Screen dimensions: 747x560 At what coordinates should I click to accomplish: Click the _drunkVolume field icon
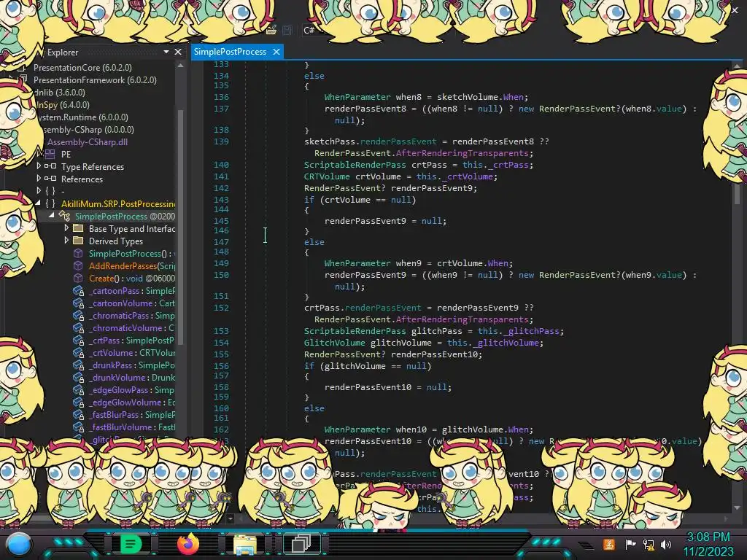(x=78, y=377)
